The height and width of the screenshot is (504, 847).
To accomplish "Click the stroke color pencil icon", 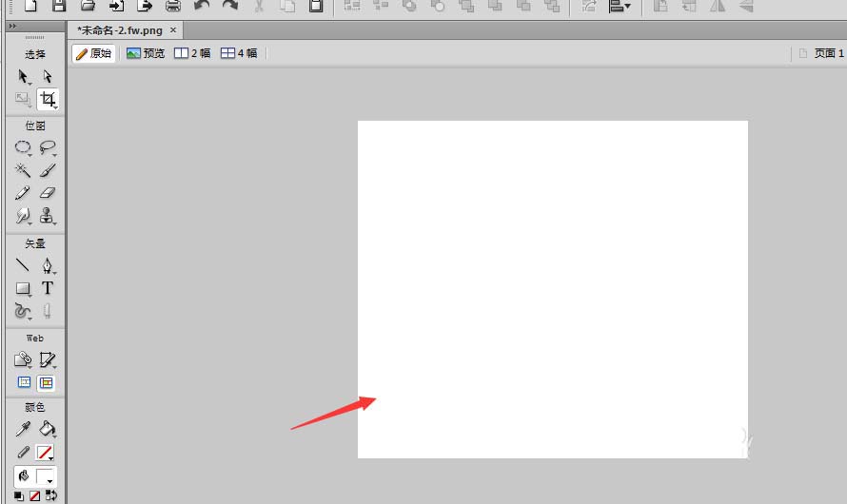I will tap(23, 453).
